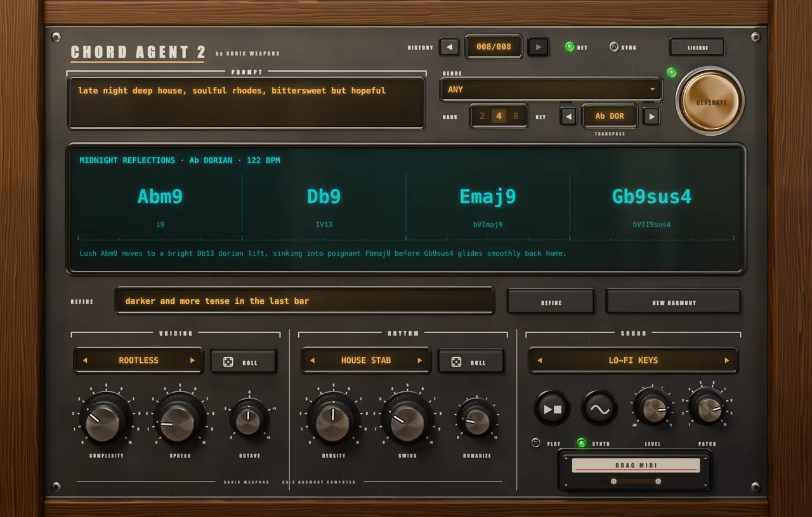Viewport: 812px width, 517px height.
Task: Set bars to 4
Action: (499, 116)
